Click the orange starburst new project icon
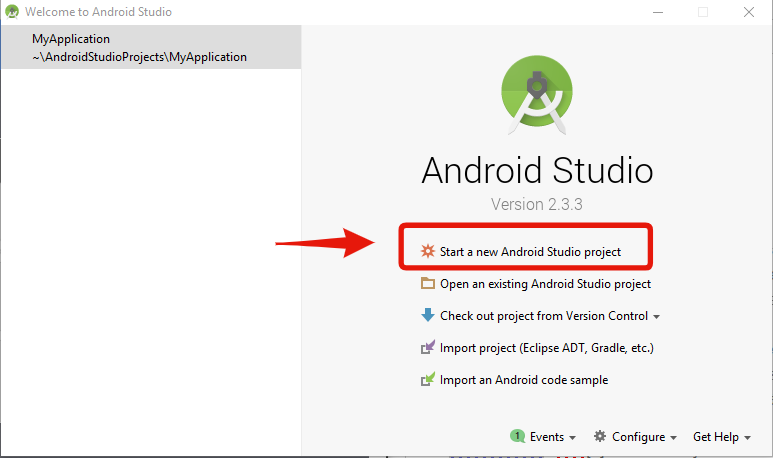The height and width of the screenshot is (458, 773). point(427,251)
